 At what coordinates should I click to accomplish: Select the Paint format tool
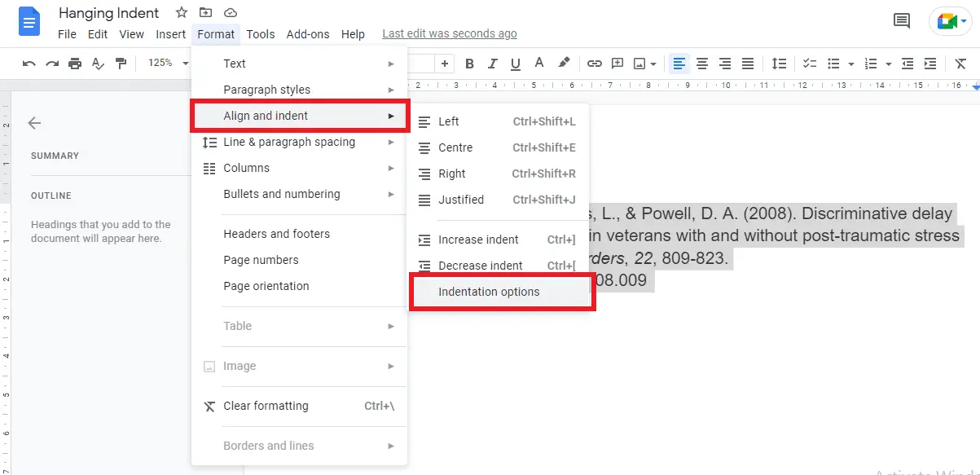(120, 63)
